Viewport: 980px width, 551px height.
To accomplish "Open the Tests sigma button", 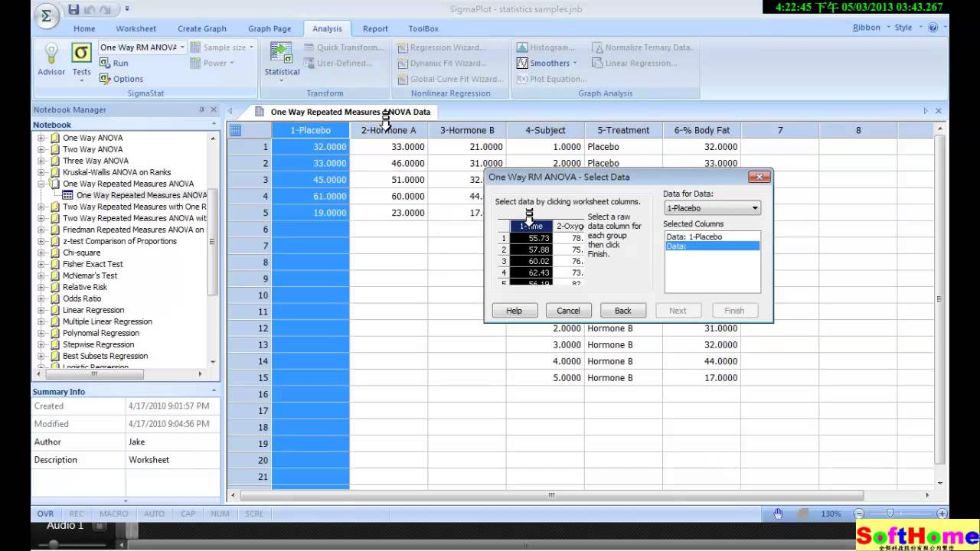I will [x=82, y=62].
